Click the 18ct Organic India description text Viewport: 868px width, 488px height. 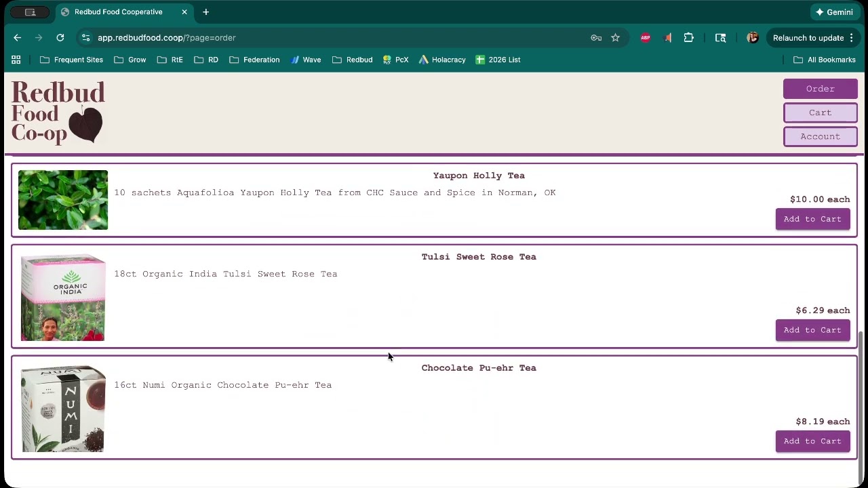pos(226,274)
